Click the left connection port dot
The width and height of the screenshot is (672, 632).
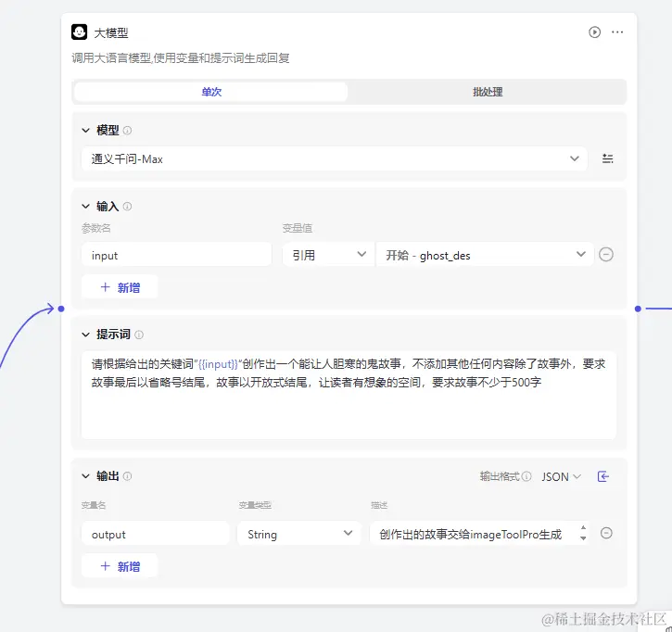(61, 309)
